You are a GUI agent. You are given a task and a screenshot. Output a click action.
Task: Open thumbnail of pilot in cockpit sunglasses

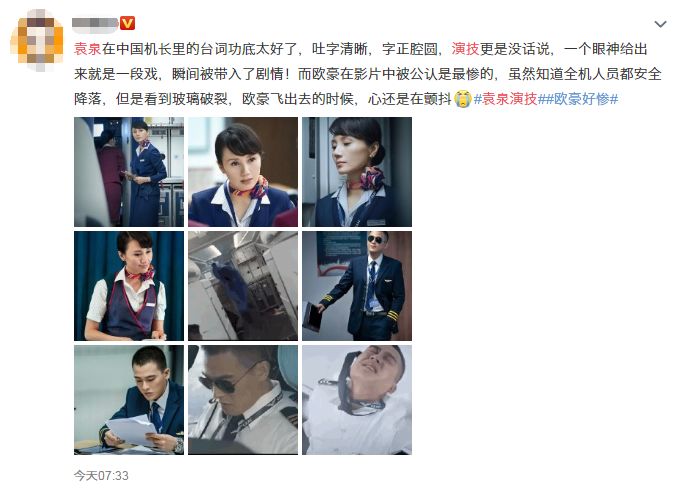(x=243, y=400)
